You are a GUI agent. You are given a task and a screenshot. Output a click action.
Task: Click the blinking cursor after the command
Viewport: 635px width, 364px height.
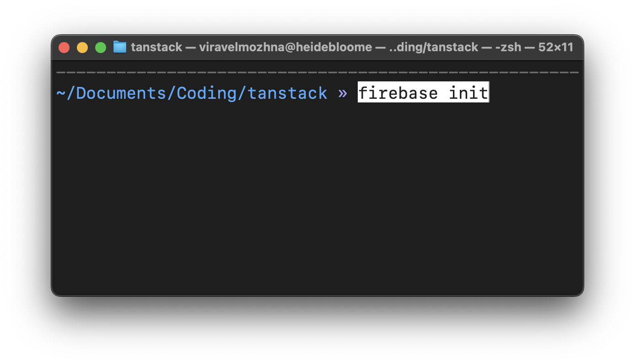point(489,93)
